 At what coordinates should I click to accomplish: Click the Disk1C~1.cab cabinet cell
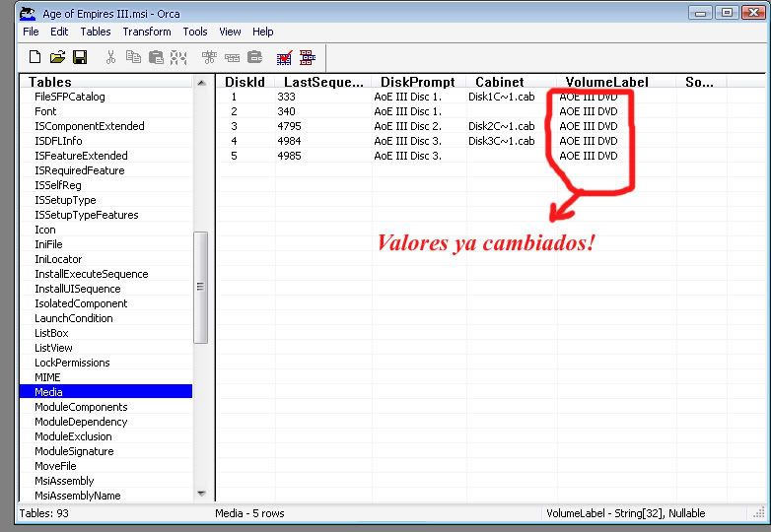click(502, 97)
